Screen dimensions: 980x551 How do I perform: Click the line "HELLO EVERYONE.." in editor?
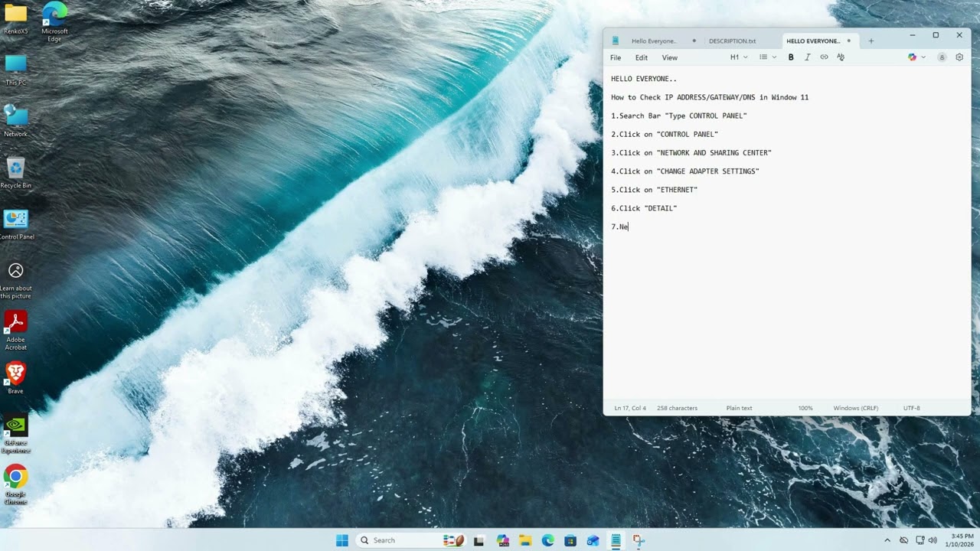pyautogui.click(x=644, y=79)
